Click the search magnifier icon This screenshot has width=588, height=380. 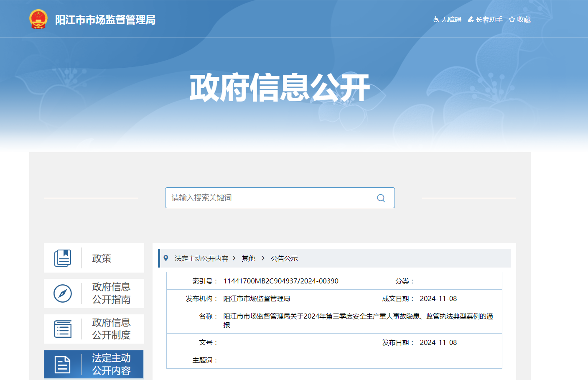point(381,198)
